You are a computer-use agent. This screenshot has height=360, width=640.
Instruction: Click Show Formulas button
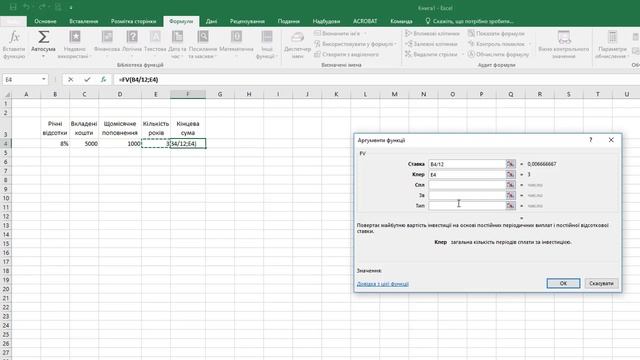(x=496, y=33)
